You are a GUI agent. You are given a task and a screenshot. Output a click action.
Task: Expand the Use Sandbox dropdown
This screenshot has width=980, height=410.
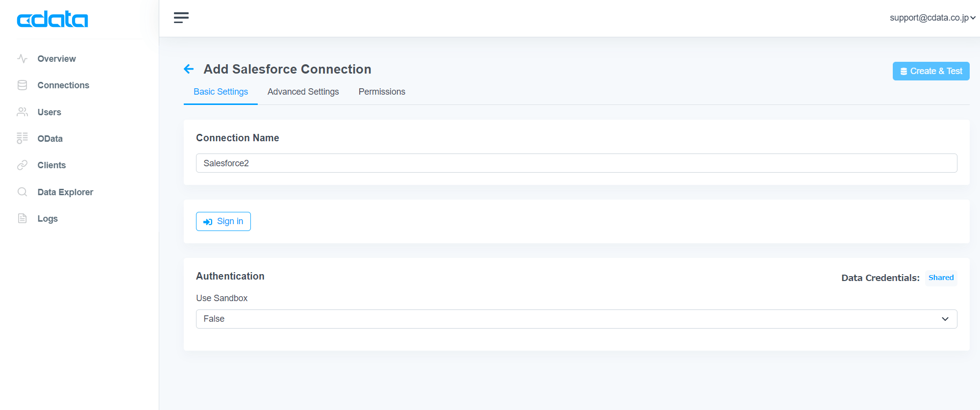576,319
